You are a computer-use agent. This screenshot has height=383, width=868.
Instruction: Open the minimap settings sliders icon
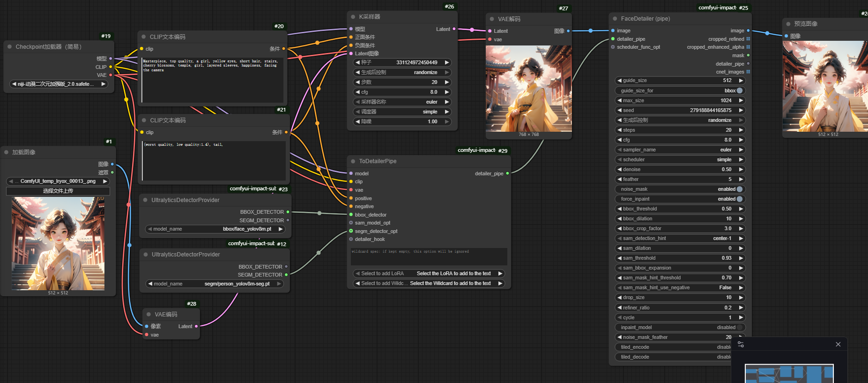741,344
